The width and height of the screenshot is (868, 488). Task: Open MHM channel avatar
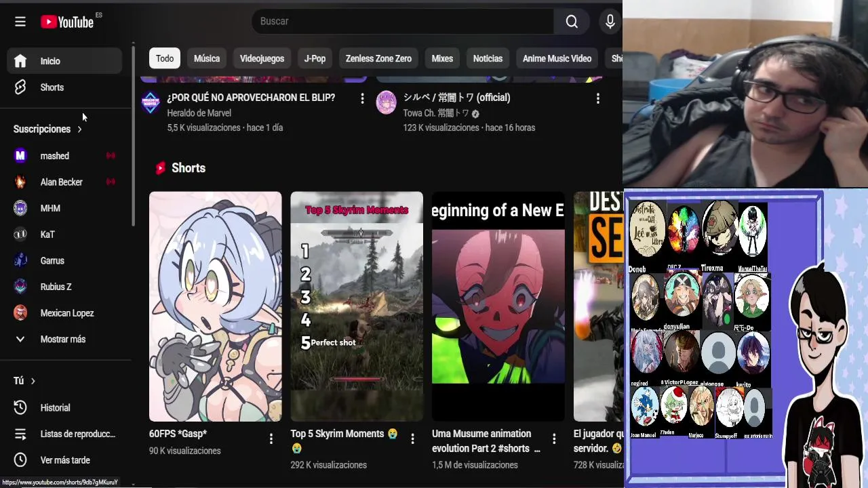pyautogui.click(x=20, y=208)
